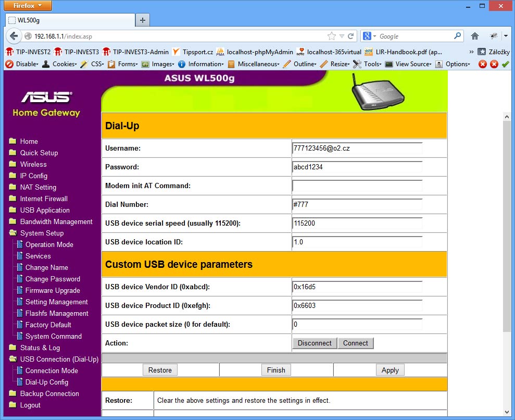The height and width of the screenshot is (420, 515).
Task: Click the WL500g browser tab
Action: [x=70, y=20]
